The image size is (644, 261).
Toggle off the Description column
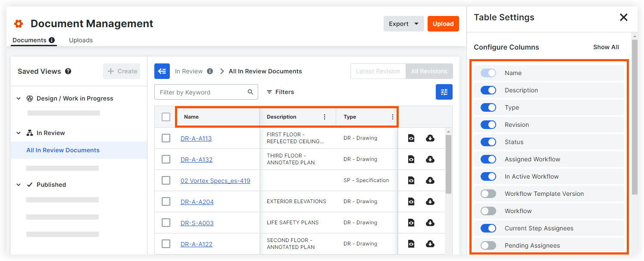pyautogui.click(x=488, y=90)
